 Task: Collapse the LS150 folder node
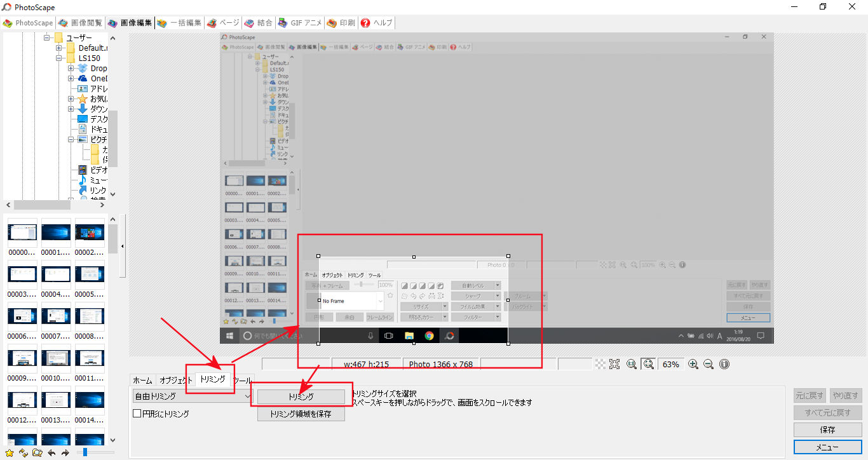coord(59,58)
